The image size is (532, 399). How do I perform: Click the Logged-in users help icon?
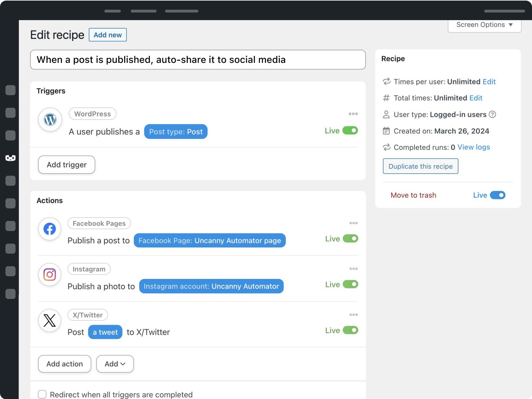[x=492, y=114]
